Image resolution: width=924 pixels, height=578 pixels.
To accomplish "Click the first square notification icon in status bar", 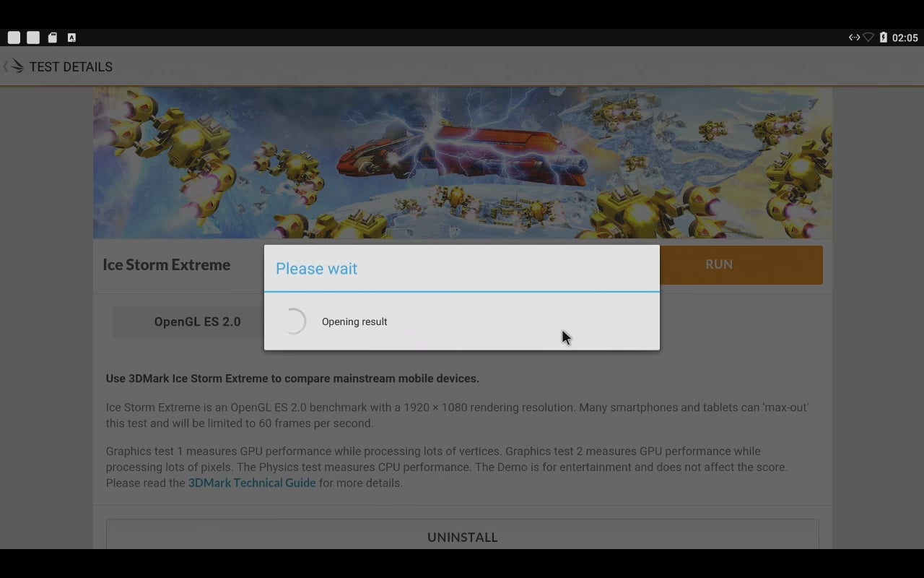I will [x=14, y=38].
